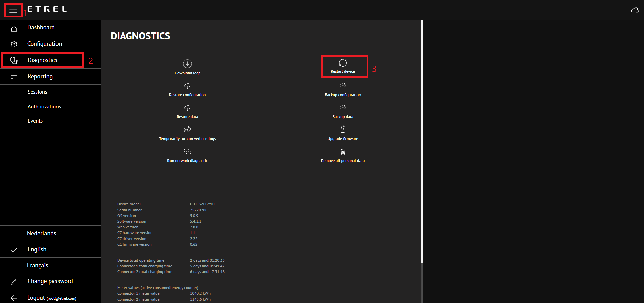Click the Restore configuration cloud icon
This screenshot has height=303, width=644.
[187, 86]
